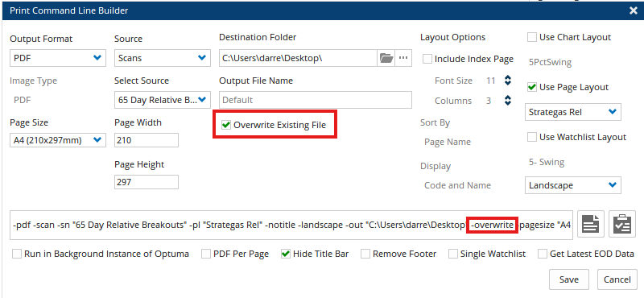Image resolution: width=644 pixels, height=298 pixels.
Task: Adjust the Columns stepper arrows
Action: (508, 101)
